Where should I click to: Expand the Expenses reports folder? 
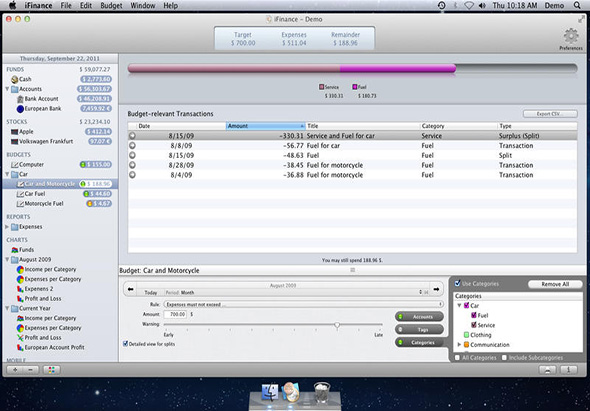click(x=7, y=227)
